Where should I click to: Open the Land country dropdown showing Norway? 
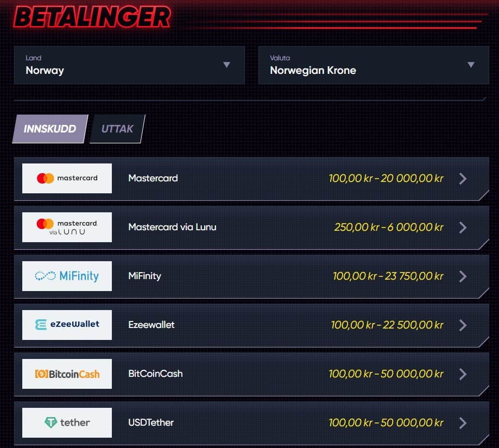[130, 65]
